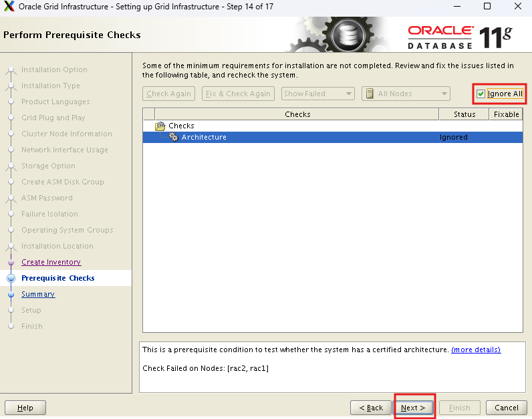Click the Product Languages step
This screenshot has height=419, width=532.
(55, 102)
